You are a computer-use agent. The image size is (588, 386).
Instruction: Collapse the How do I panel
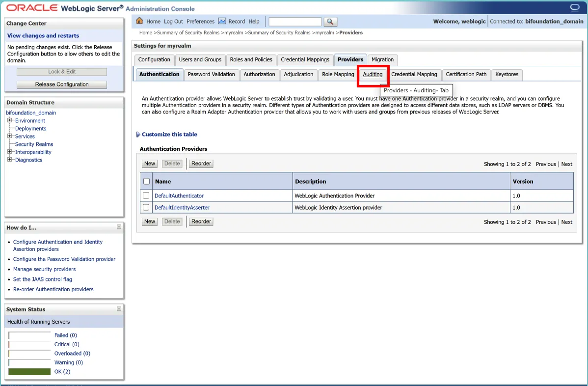click(x=119, y=227)
